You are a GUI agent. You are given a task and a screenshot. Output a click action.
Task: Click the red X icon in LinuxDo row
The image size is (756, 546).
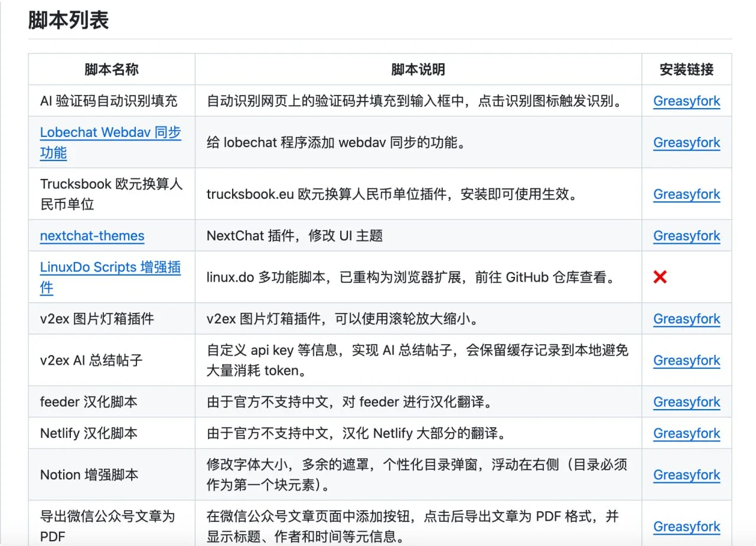pyautogui.click(x=660, y=277)
